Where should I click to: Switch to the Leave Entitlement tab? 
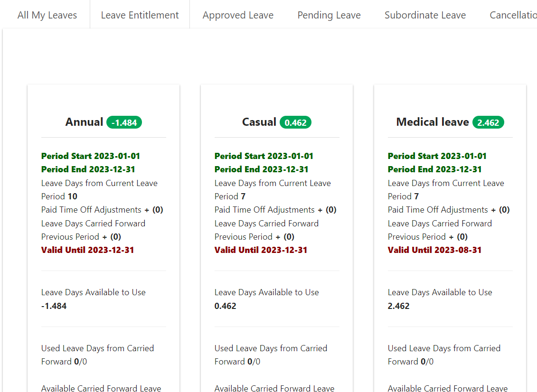tap(140, 15)
